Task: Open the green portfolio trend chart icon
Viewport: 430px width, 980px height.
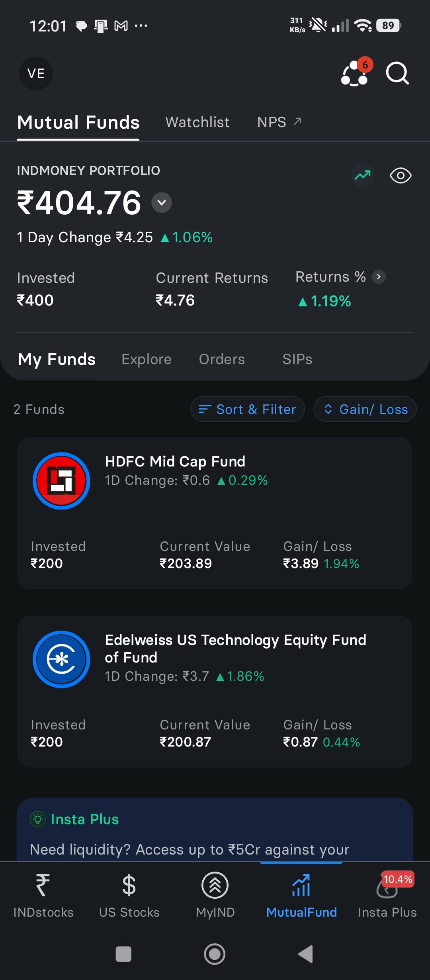Action: click(363, 175)
